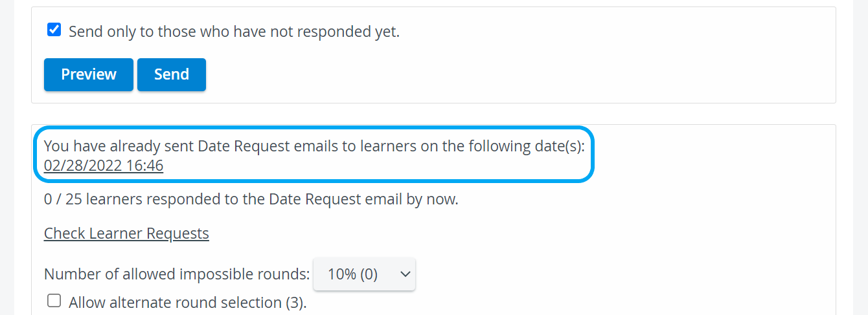Click the 'You have already sent Date Request emails' message
Image resolution: width=868 pixels, height=315 pixels.
(314, 147)
